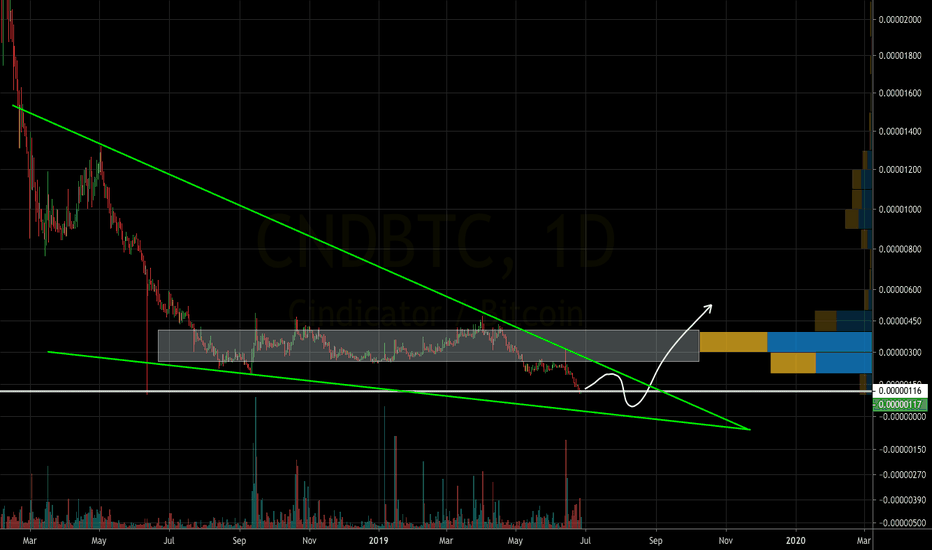Select the 0.00001400 price scale value

tap(900, 131)
